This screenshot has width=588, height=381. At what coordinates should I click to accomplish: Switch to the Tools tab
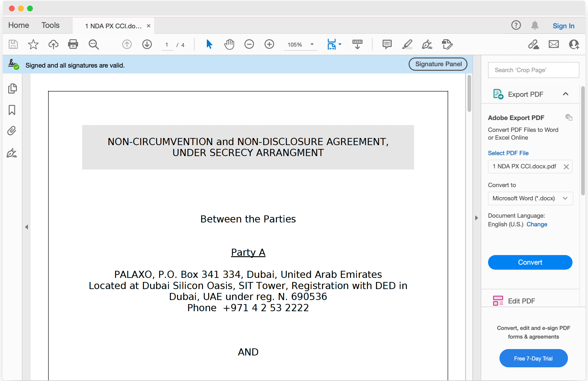[50, 25]
